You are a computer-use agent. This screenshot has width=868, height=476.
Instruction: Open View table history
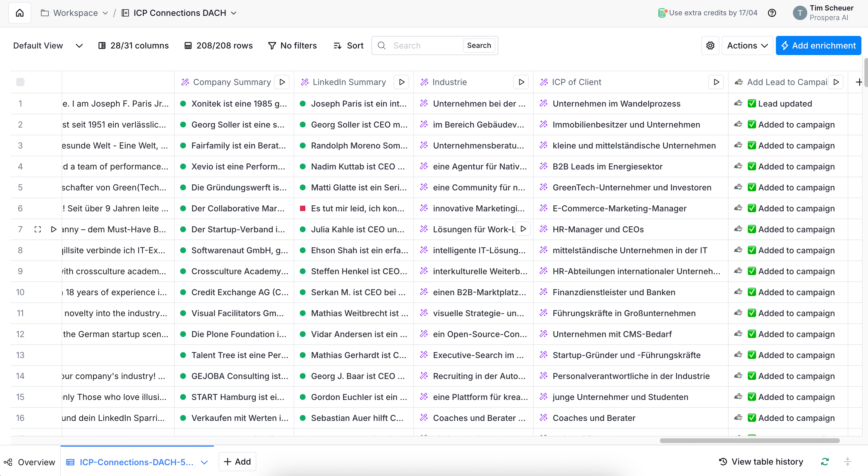point(761,462)
